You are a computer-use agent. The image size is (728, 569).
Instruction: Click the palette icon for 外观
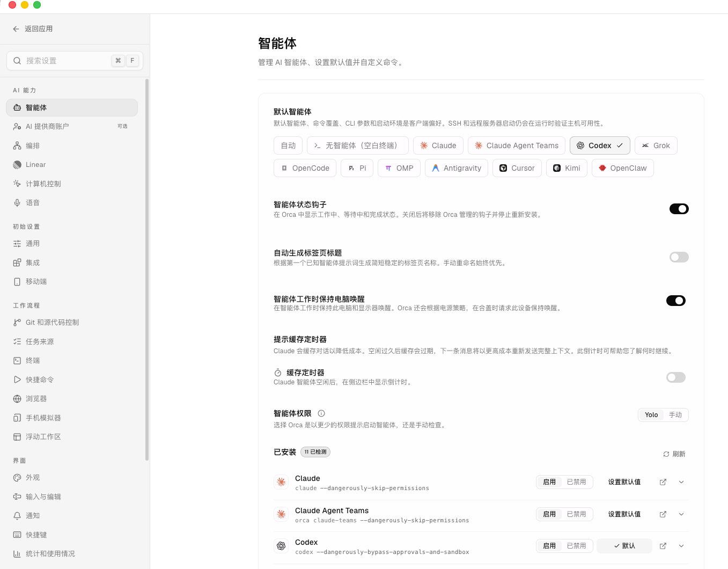(17, 478)
